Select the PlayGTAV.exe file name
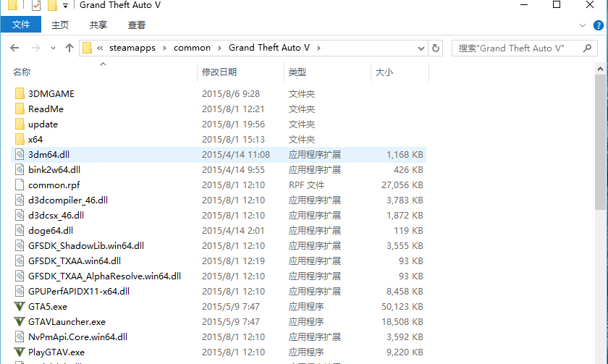The width and height of the screenshot is (608, 364). click(56, 352)
